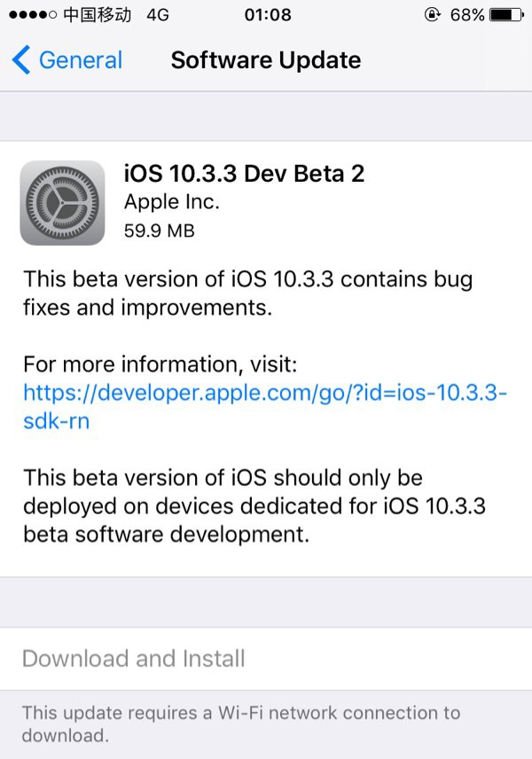This screenshot has width=532, height=759.
Task: Open the developer.apple.com release notes link
Action: click(264, 406)
